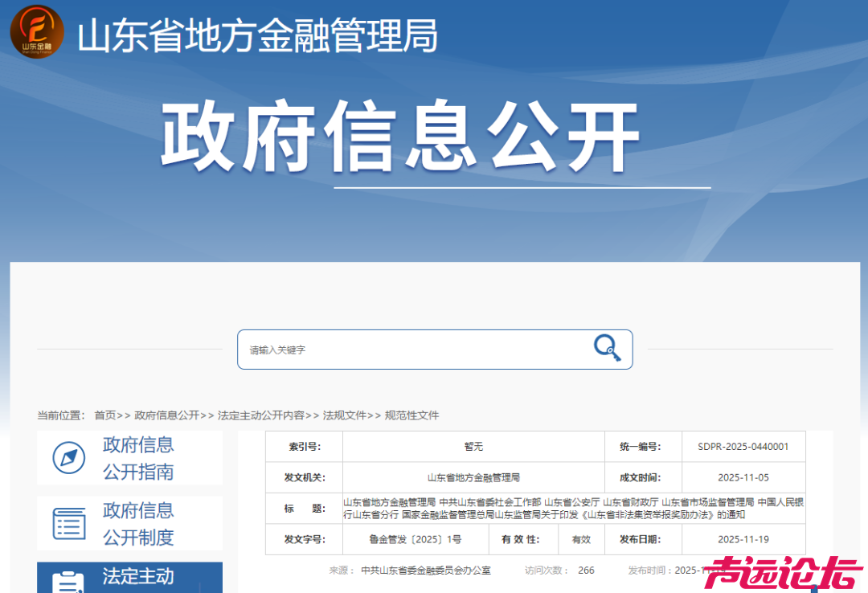The image size is (868, 593).
Task: Click the SDPR-2025-0440001 unified number
Action: [743, 447]
